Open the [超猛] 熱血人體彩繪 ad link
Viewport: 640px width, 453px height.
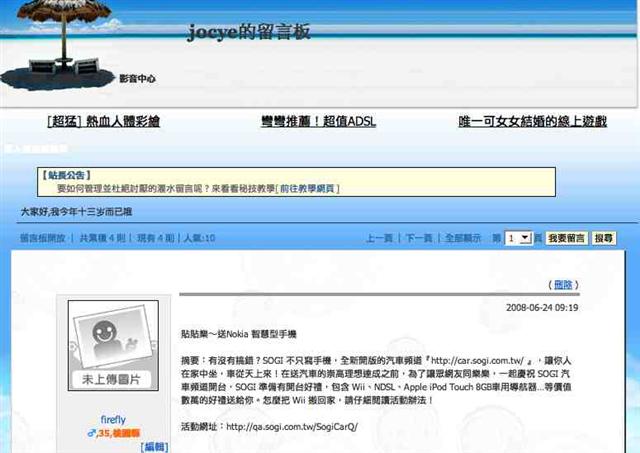tap(104, 121)
